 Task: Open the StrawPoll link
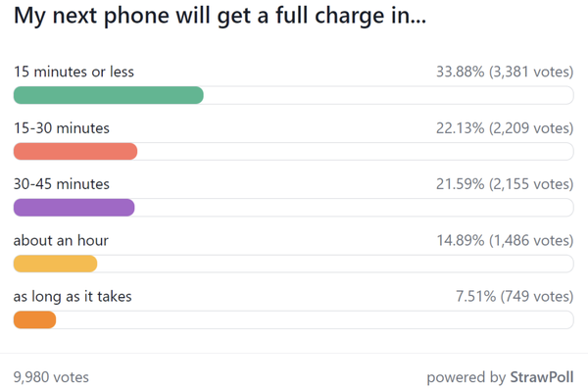click(542, 377)
